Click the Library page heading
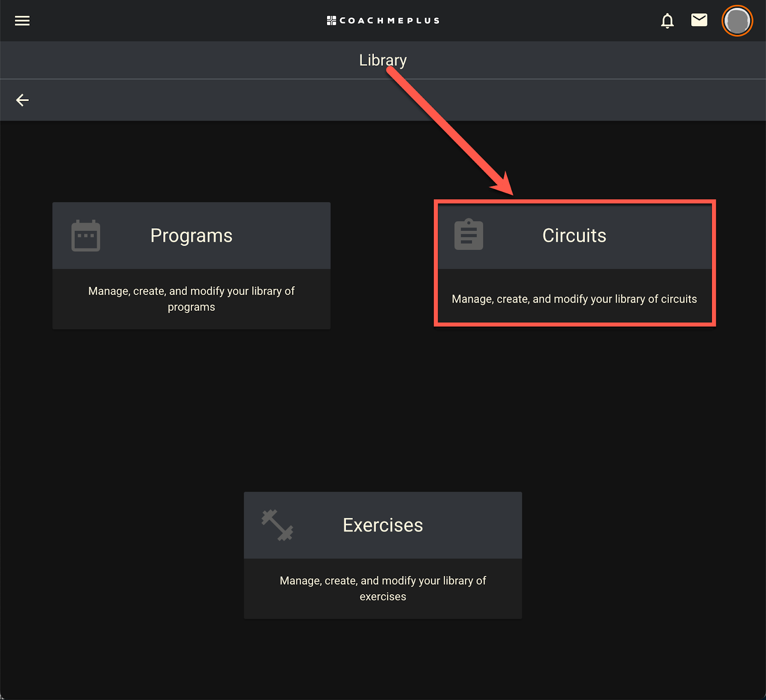The image size is (766, 700). pos(383,60)
